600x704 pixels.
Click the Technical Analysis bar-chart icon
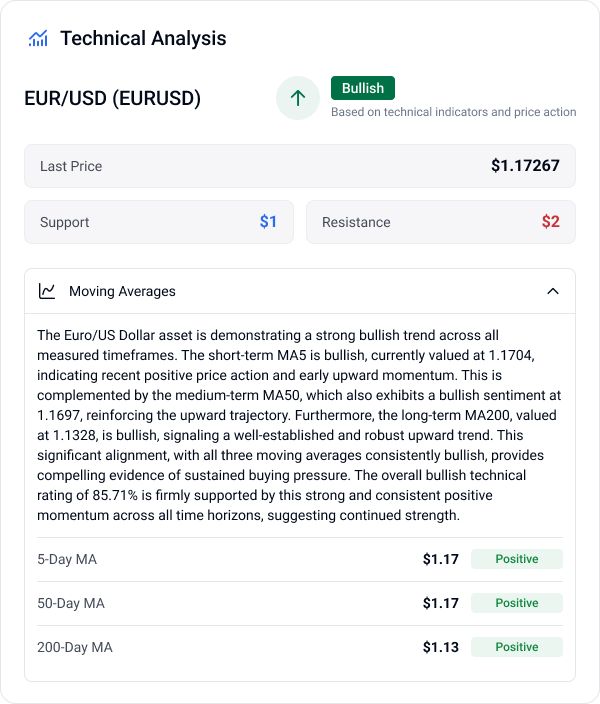[x=39, y=39]
